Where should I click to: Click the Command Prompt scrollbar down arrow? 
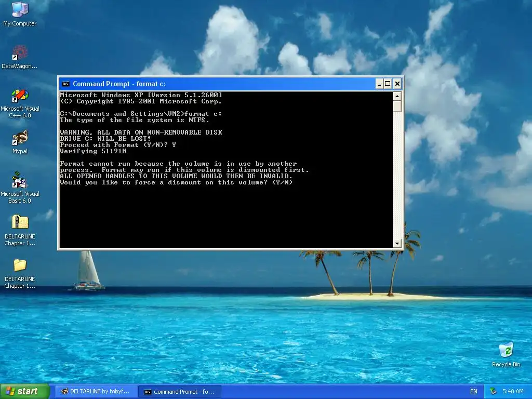pyautogui.click(x=397, y=243)
